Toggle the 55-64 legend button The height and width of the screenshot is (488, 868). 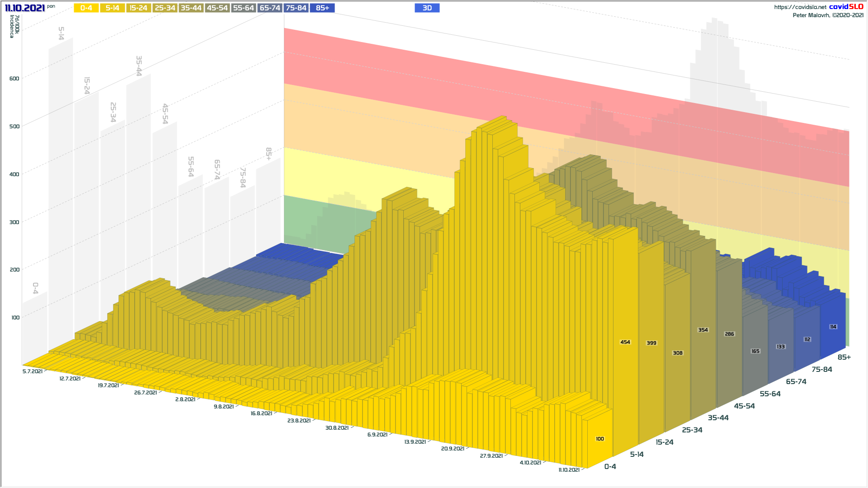(243, 8)
